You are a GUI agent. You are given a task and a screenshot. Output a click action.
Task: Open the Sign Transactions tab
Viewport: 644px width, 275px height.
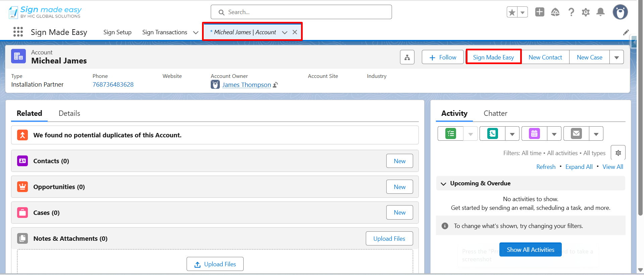(x=165, y=32)
